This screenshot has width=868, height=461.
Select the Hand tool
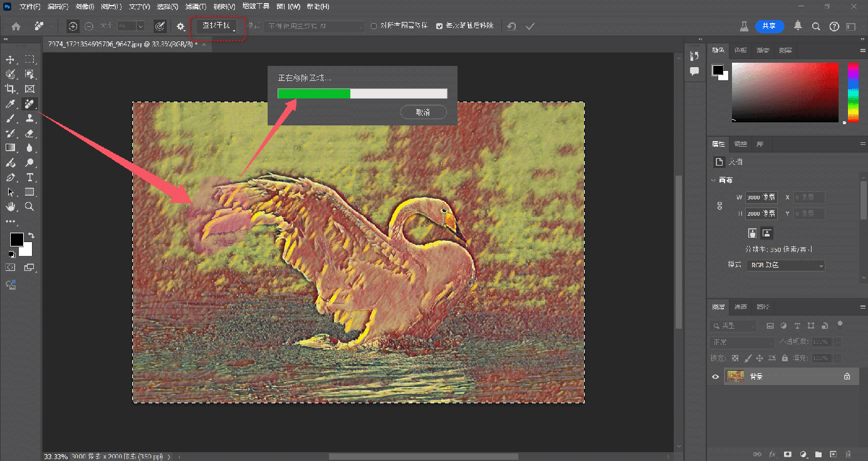pos(11,206)
